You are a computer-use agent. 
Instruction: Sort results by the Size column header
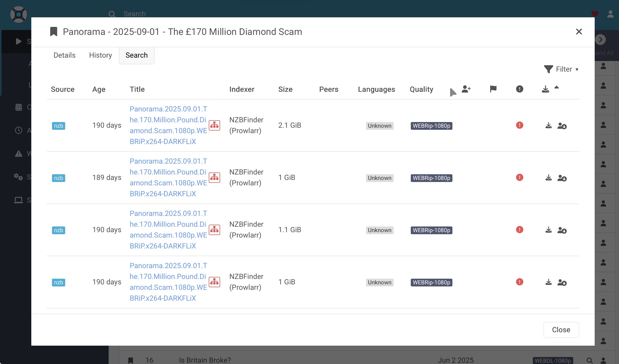[285, 89]
